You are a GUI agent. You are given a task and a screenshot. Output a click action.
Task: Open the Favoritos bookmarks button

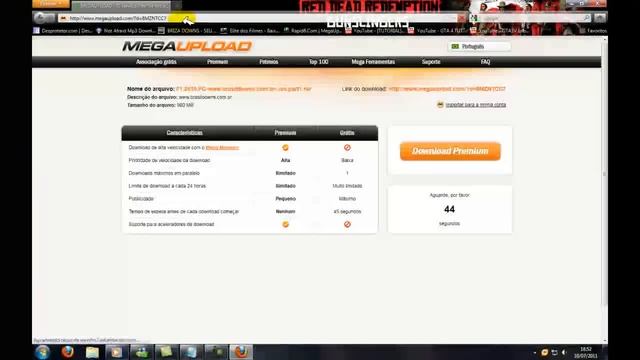(593, 31)
